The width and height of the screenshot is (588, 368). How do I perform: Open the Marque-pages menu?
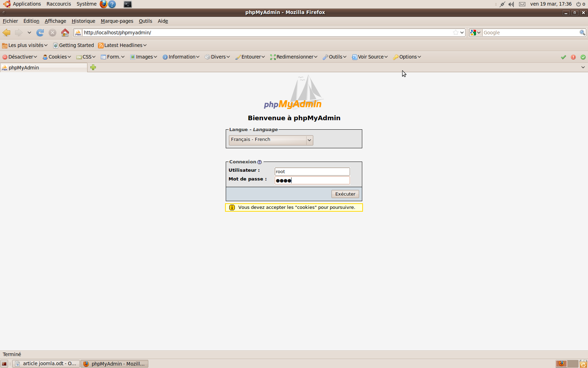pos(117,21)
